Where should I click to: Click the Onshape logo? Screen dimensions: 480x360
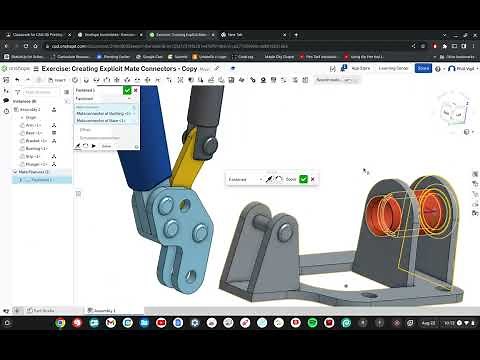[x=15, y=69]
